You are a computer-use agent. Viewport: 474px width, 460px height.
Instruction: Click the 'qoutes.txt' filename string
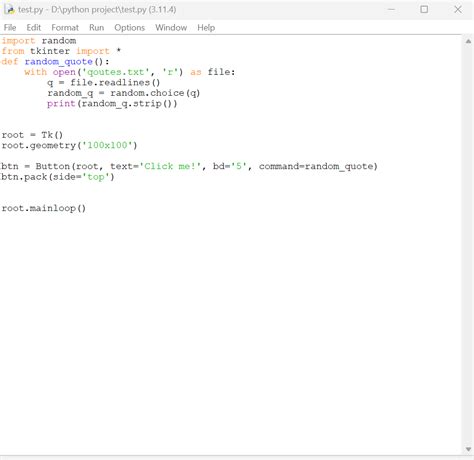(115, 72)
